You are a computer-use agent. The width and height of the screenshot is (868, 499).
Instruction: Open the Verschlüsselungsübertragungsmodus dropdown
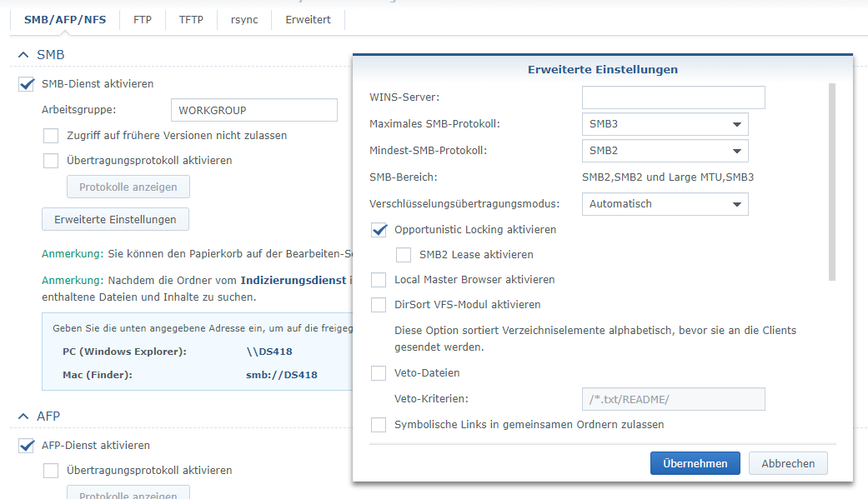(665, 204)
